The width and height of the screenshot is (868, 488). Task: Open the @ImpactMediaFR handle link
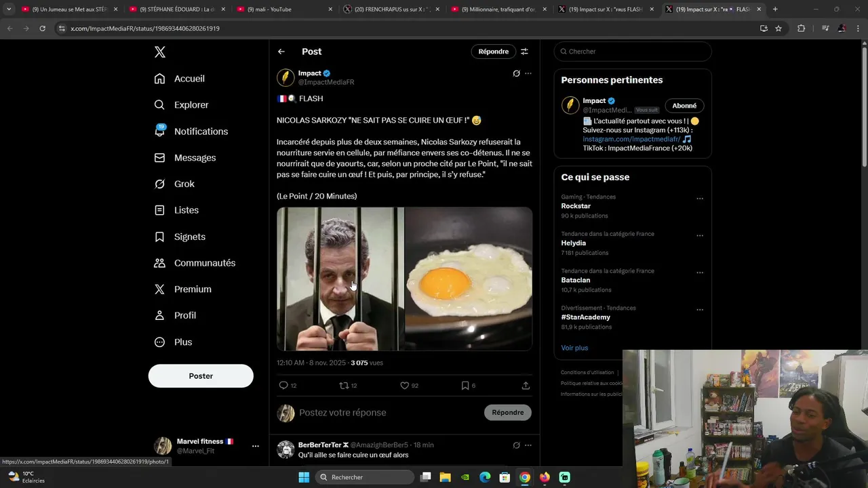[x=326, y=82]
